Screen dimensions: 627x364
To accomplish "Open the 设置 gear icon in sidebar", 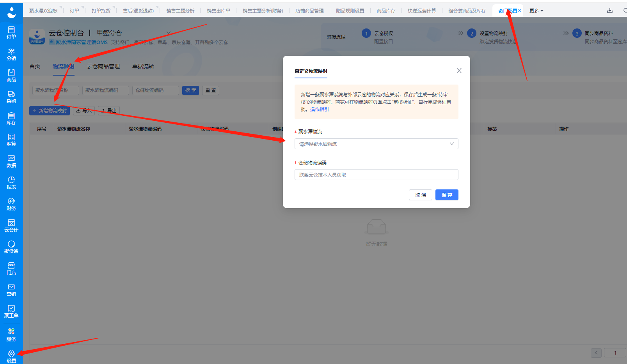I will coord(11,353).
